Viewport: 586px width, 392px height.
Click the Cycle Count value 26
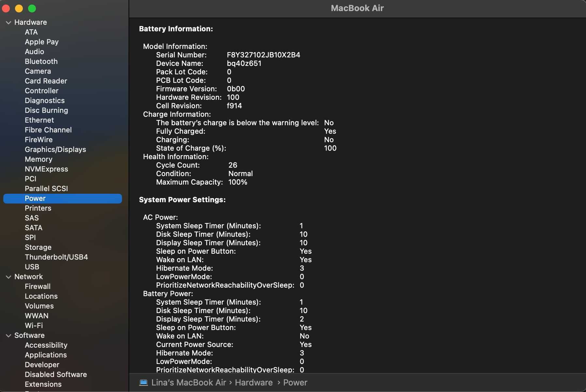pos(233,165)
